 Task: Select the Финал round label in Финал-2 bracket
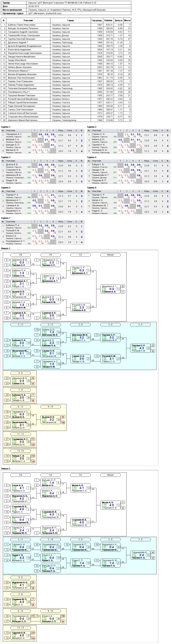110,475
